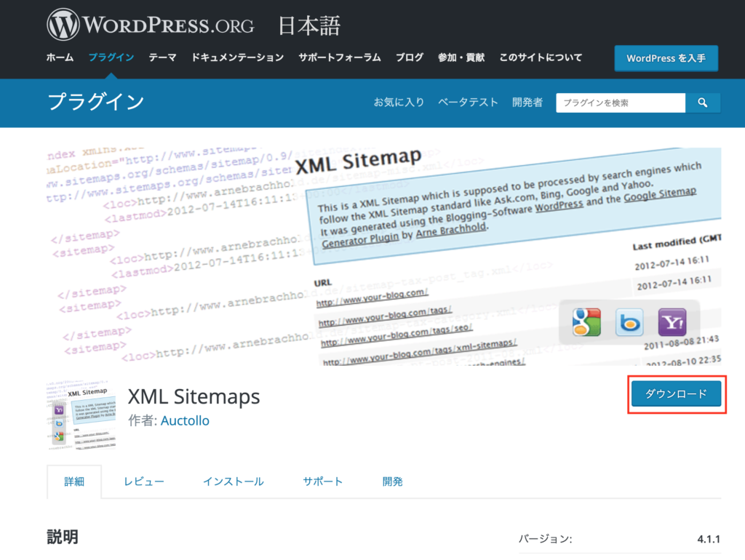Open the 参加・貢献 menu item

click(x=461, y=57)
